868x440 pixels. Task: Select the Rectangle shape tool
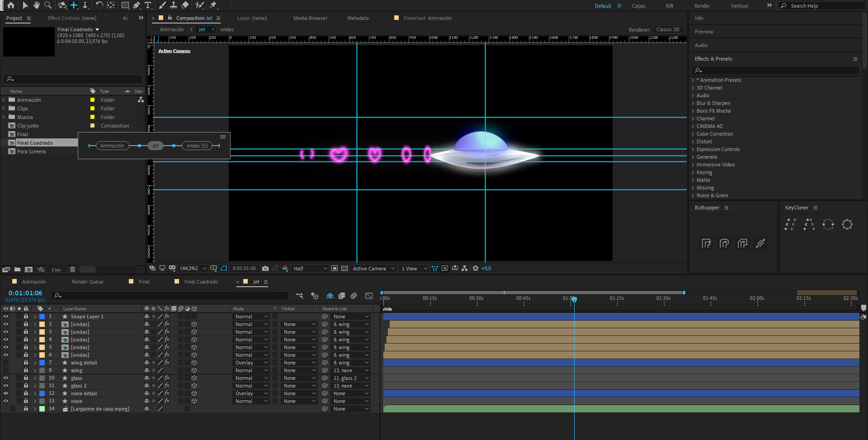tap(125, 5)
